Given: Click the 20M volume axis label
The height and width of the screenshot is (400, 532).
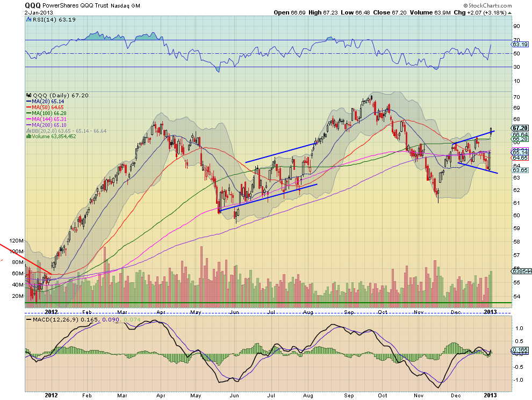Looking at the screenshot, I should [18, 296].
